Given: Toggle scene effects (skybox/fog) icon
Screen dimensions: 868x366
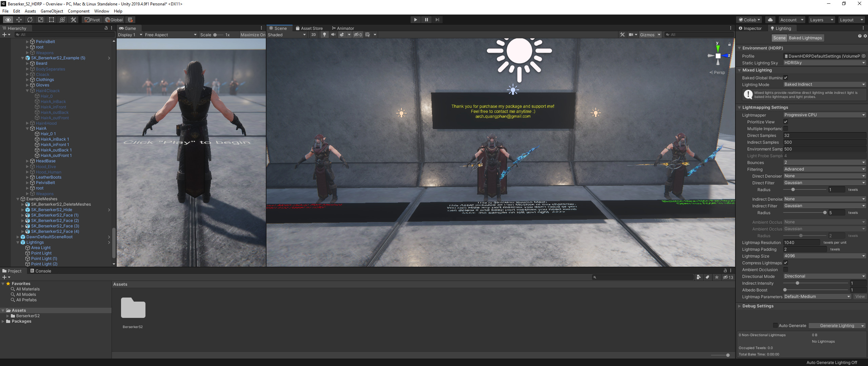Looking at the screenshot, I should click(x=342, y=35).
